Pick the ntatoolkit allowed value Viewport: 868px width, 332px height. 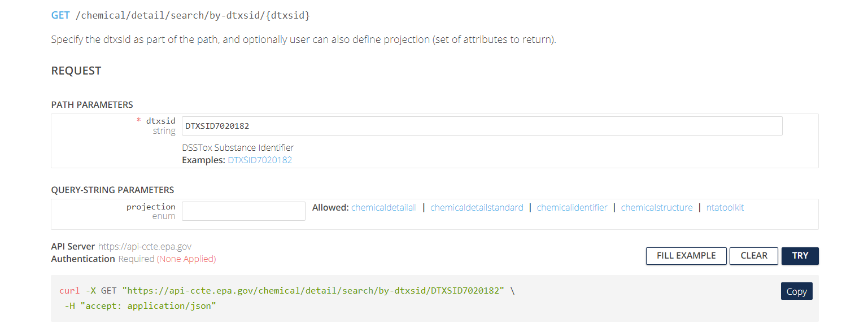[725, 208]
